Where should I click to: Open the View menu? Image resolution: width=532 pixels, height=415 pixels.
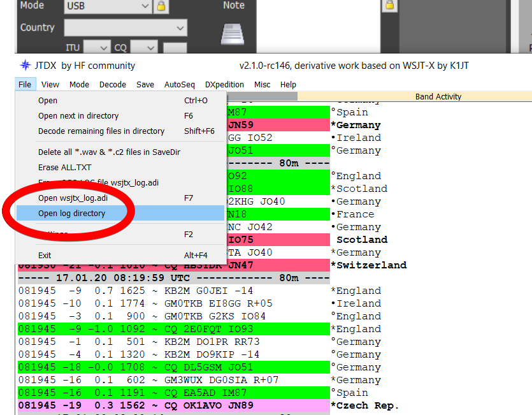(x=50, y=85)
